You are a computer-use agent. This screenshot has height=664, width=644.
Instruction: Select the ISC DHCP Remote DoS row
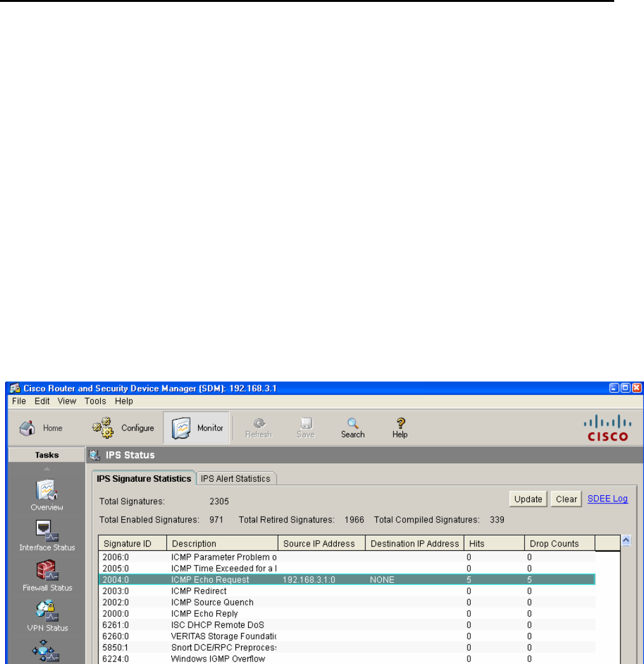tap(347, 625)
